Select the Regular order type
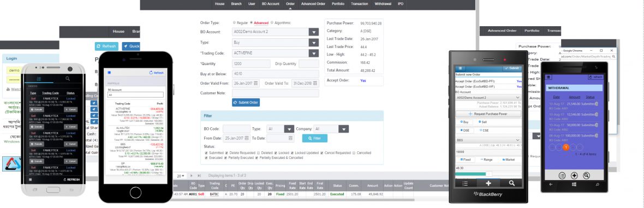Image resolution: width=644 pixels, height=208 pixels. click(234, 22)
